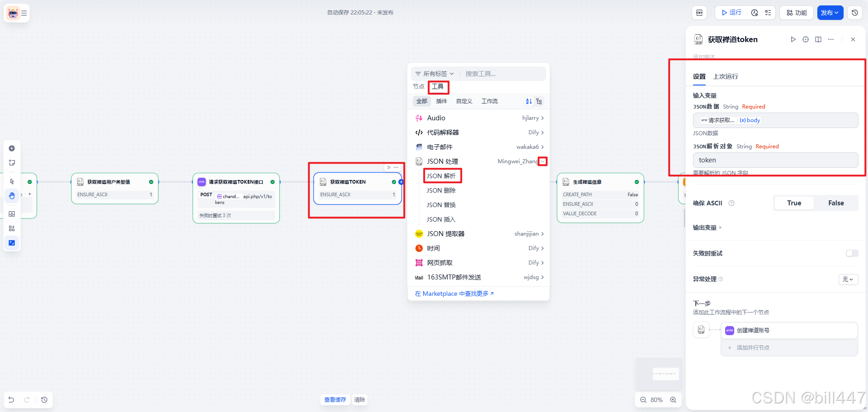Viewport: 868px width, 412px height.
Task: Focus the 搜索工具 search box
Action: tap(503, 74)
